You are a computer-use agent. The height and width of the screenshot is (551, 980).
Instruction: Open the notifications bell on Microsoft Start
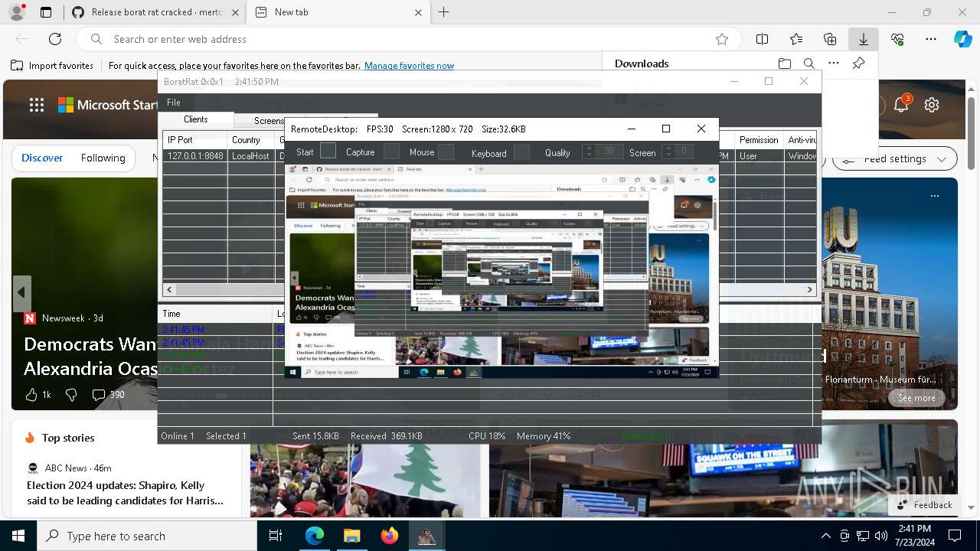(x=901, y=105)
